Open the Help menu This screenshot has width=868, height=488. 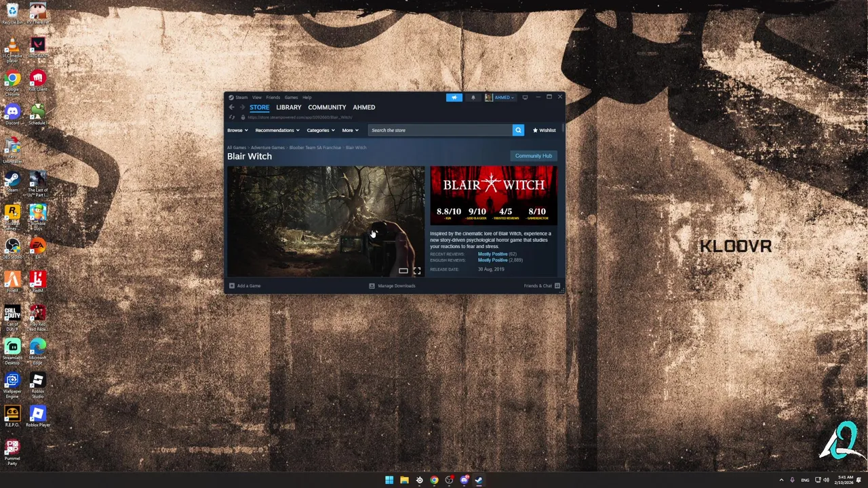pos(307,98)
